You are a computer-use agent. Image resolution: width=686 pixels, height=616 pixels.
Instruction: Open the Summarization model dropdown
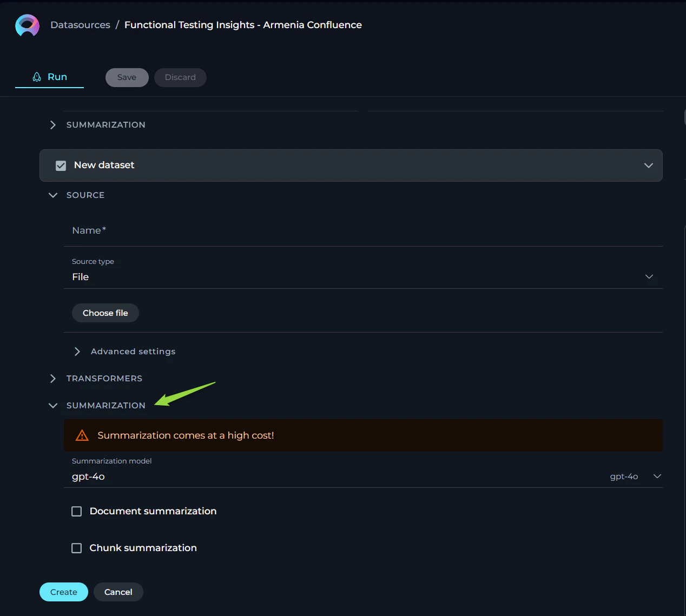point(656,476)
